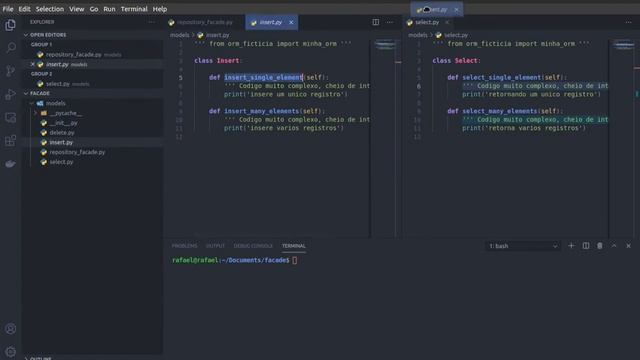
Task: Close the terminal panel
Action: (x=628, y=246)
